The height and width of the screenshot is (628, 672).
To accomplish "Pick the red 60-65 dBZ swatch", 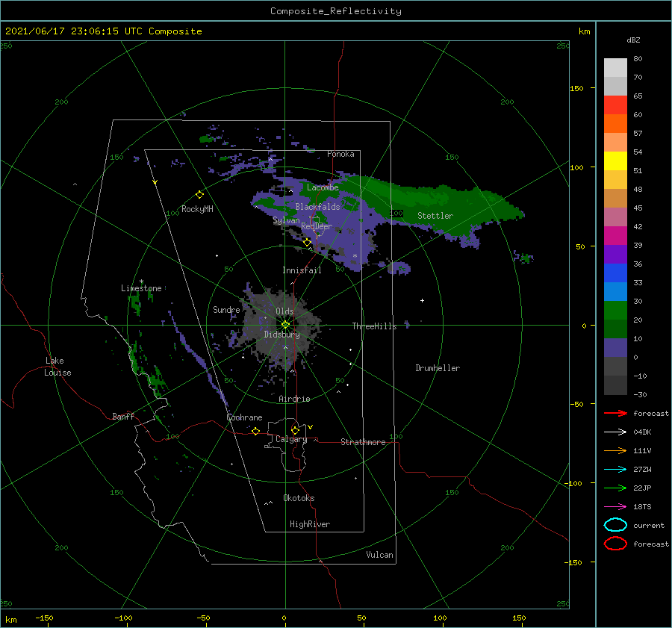I will [x=615, y=105].
